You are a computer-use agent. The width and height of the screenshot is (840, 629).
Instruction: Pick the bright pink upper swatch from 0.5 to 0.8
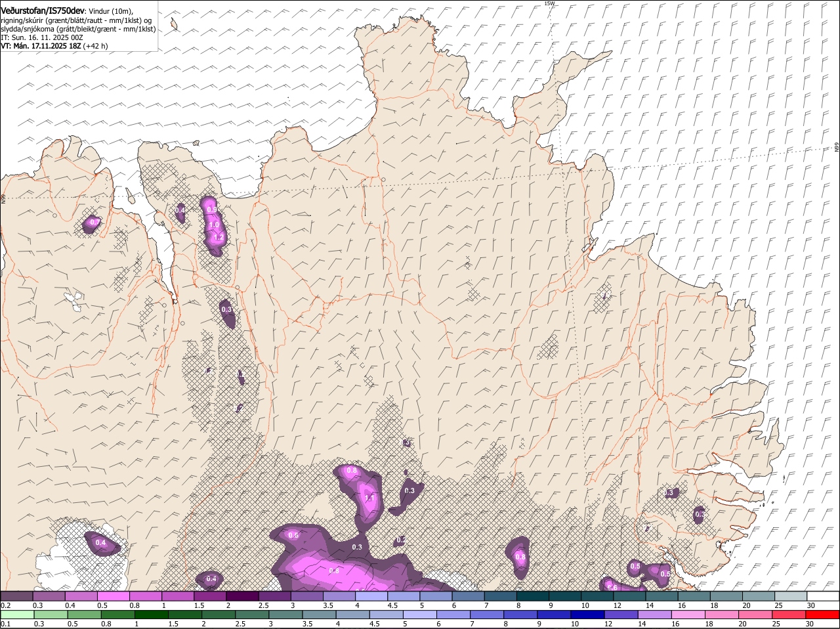113,596
